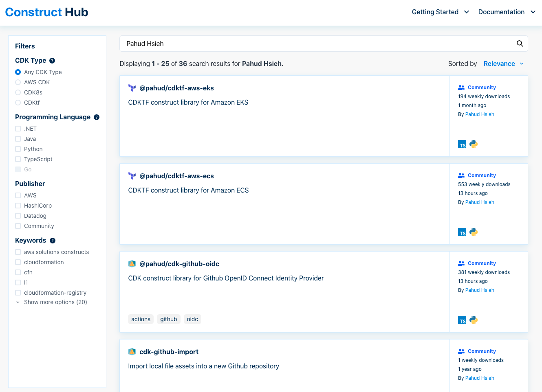Select the TS language icon on cdktf-aws-ecs card
542x392 pixels.
[462, 232]
